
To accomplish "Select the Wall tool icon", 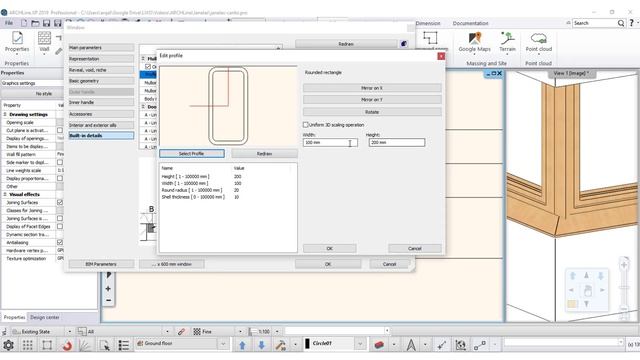I will tap(44, 38).
